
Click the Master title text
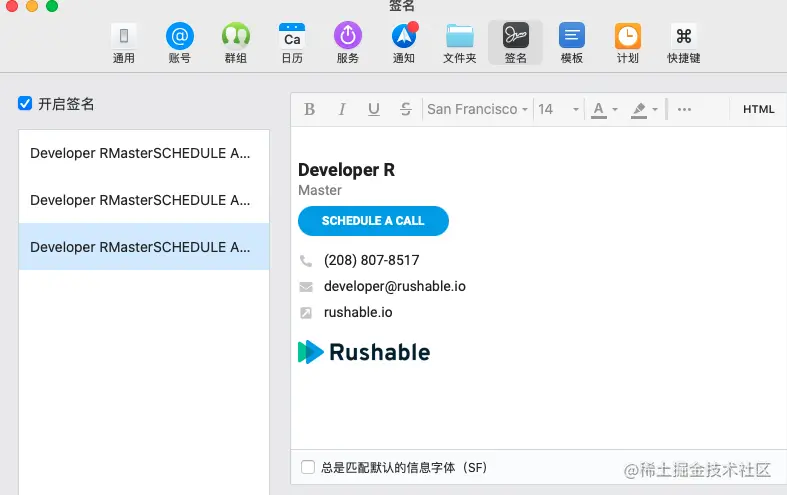point(320,190)
